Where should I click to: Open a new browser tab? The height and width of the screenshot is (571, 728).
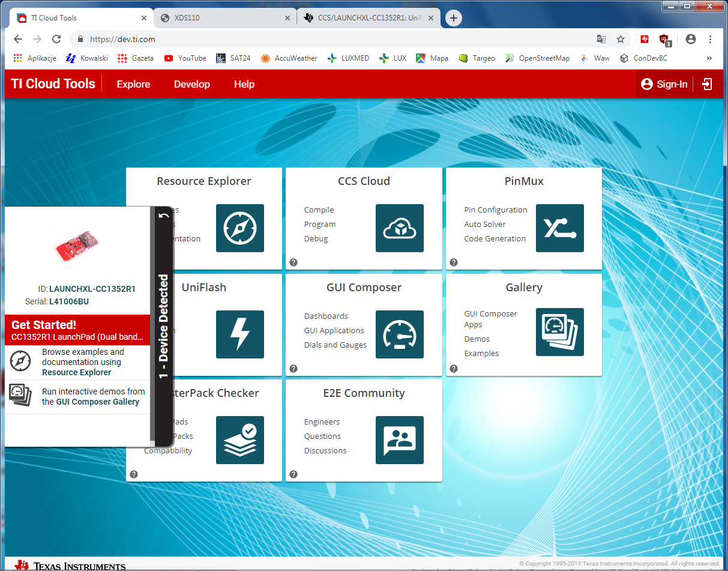point(454,18)
